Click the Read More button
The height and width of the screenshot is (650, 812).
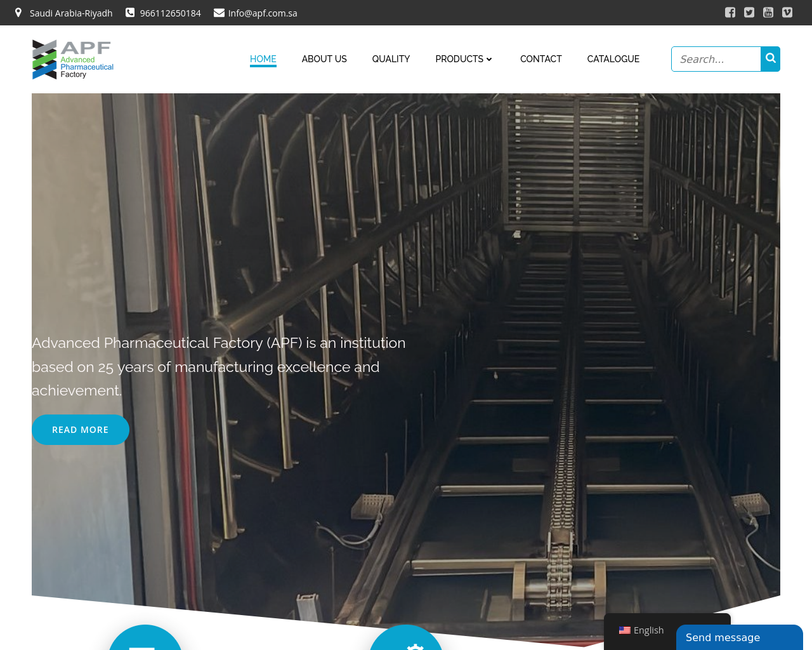point(81,430)
